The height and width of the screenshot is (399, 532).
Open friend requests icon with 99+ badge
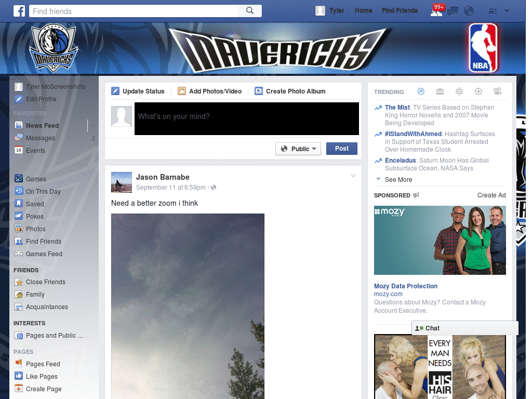(436, 11)
